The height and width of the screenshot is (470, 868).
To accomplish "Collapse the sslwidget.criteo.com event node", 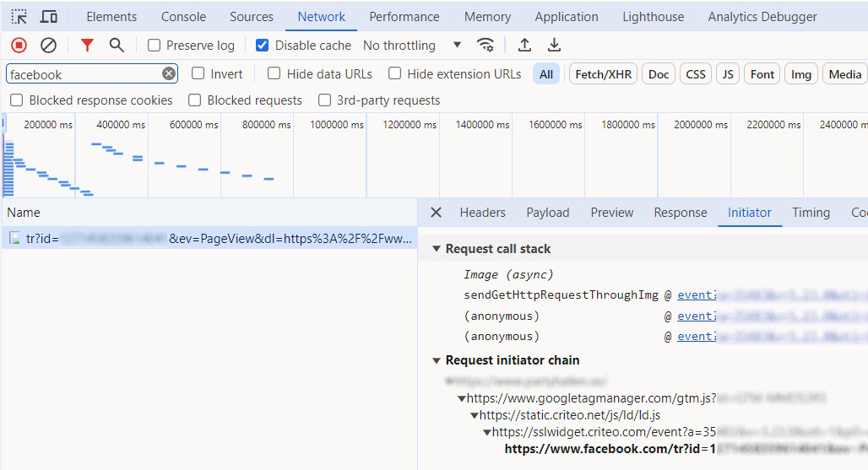I will click(x=487, y=432).
